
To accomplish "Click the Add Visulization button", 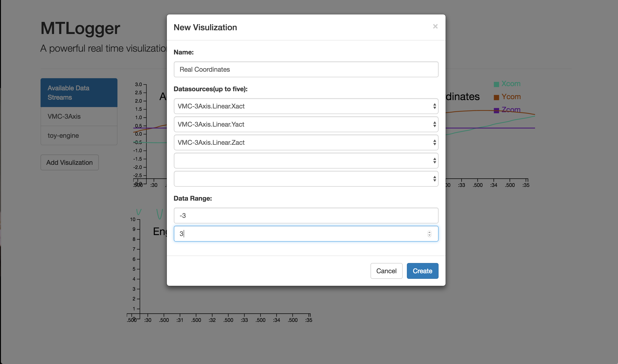I will pos(69,162).
